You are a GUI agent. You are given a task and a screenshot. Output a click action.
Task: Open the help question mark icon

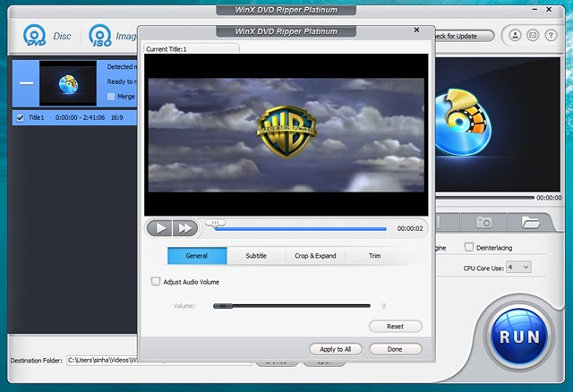pyautogui.click(x=551, y=36)
